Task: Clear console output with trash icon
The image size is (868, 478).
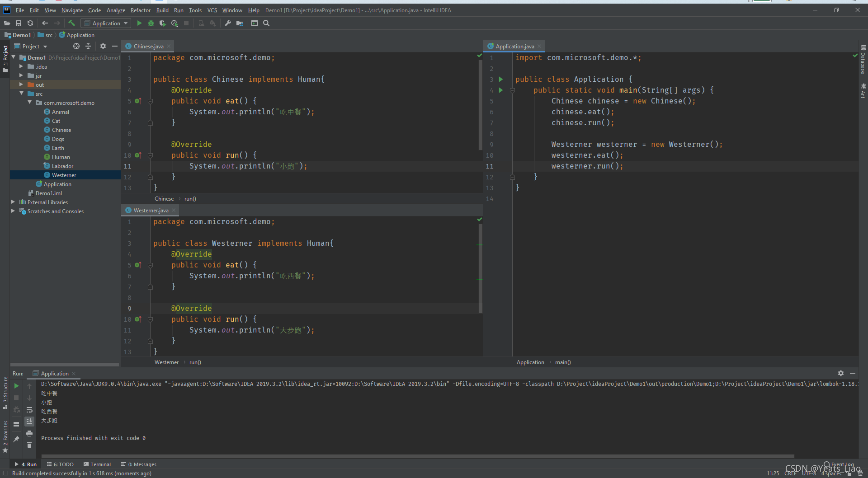Action: (29, 445)
